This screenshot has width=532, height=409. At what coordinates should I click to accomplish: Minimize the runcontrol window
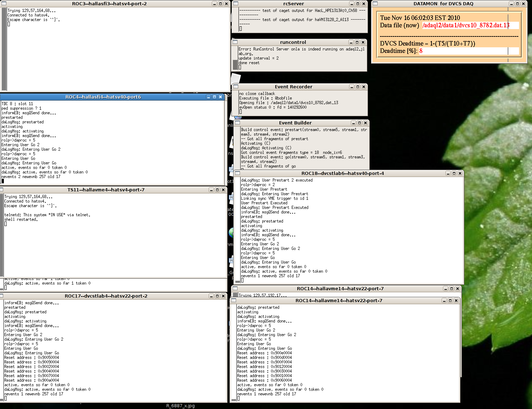(351, 42)
